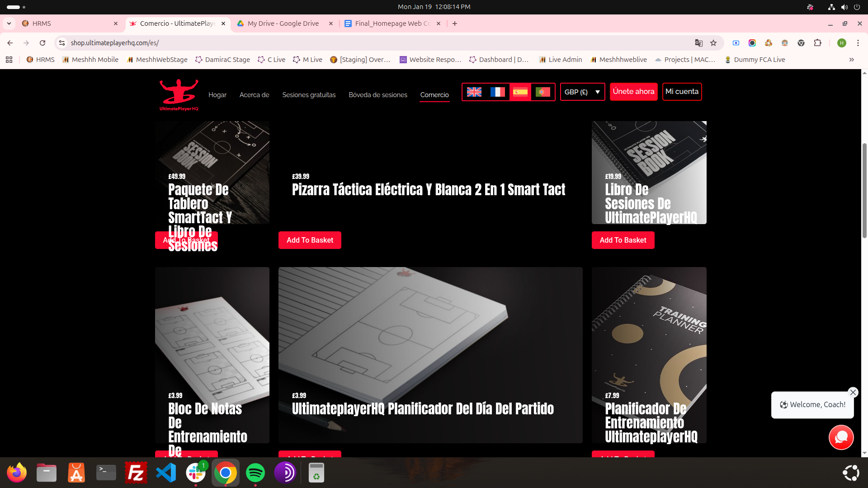This screenshot has height=488, width=868.
Task: Open the Bóveda de sesiones menu
Action: (x=377, y=95)
